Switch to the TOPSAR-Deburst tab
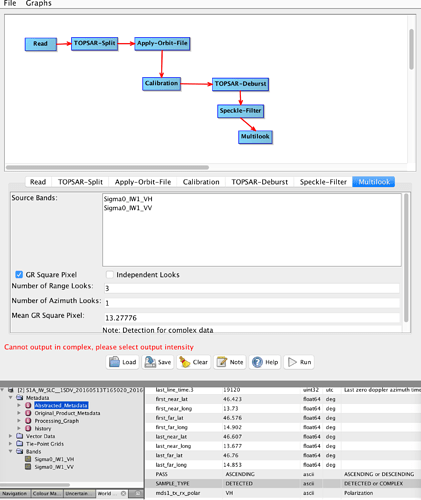 tap(260, 182)
